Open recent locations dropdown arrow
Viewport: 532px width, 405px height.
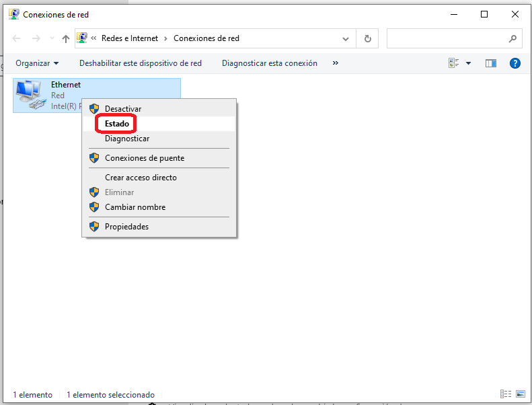tap(52, 39)
